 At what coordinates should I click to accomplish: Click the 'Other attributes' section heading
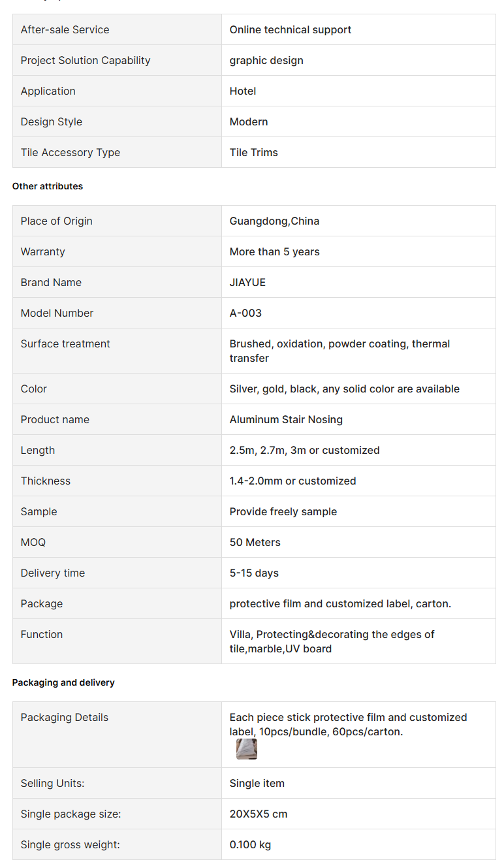pos(48,186)
